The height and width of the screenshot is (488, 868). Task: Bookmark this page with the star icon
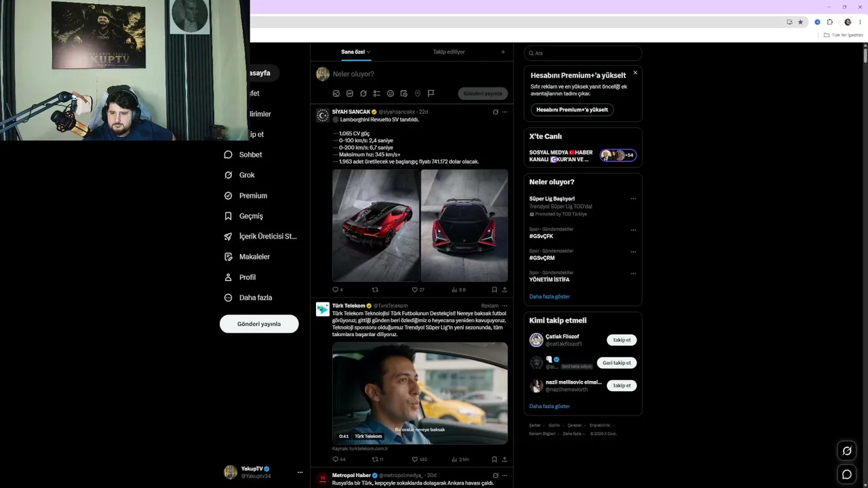(x=800, y=22)
